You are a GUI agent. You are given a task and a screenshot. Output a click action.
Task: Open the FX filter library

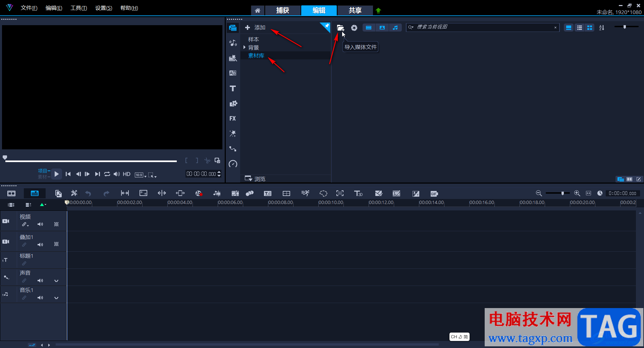[x=233, y=118]
